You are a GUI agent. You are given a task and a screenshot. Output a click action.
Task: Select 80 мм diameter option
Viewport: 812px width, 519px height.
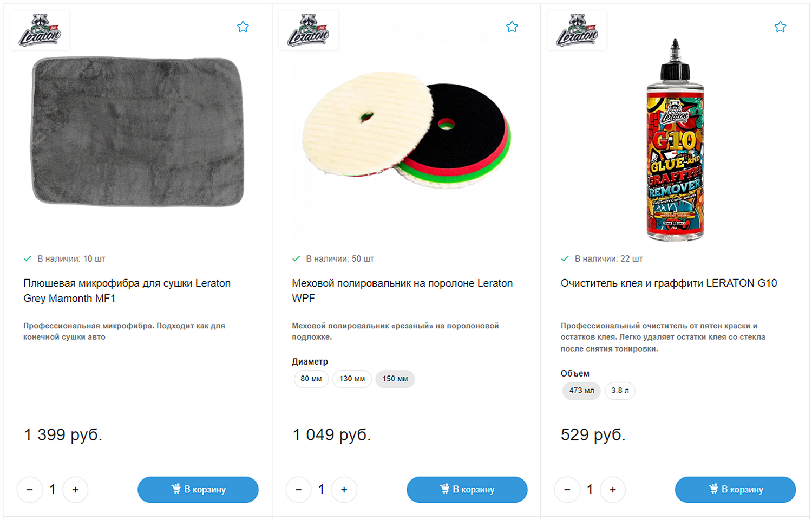click(x=311, y=379)
